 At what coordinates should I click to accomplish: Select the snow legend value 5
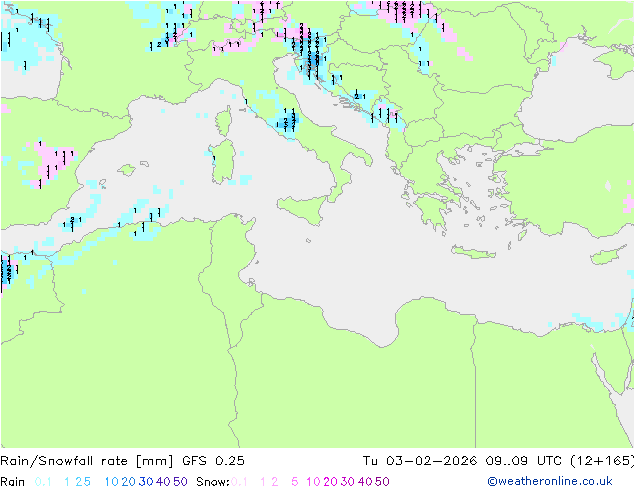point(294,482)
